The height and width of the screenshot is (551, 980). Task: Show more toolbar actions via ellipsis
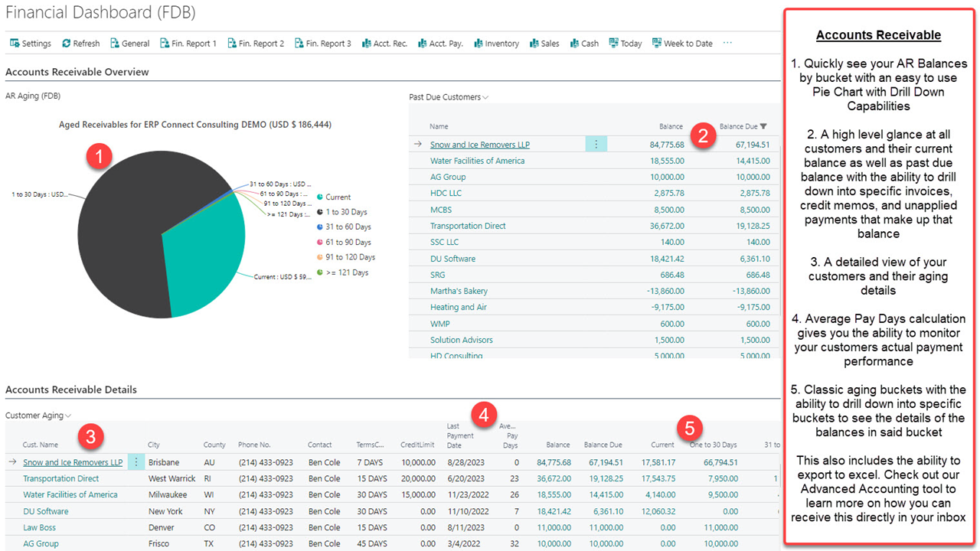tap(727, 43)
